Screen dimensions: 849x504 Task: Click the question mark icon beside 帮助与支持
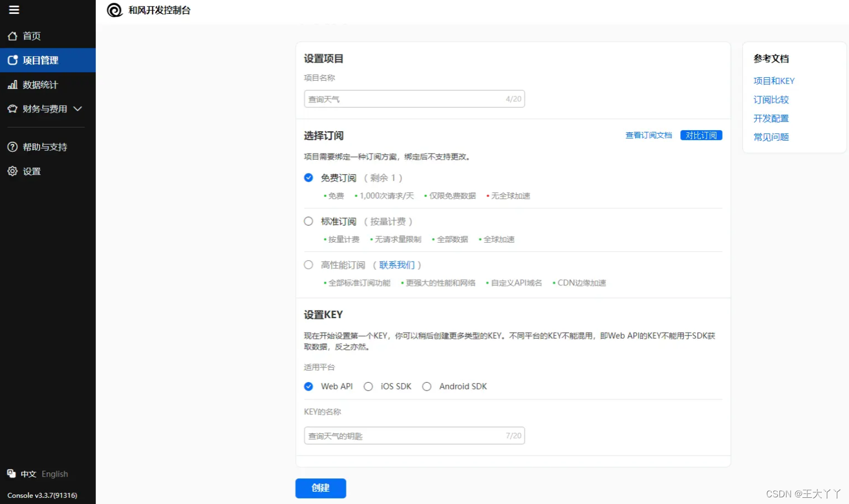click(x=12, y=147)
